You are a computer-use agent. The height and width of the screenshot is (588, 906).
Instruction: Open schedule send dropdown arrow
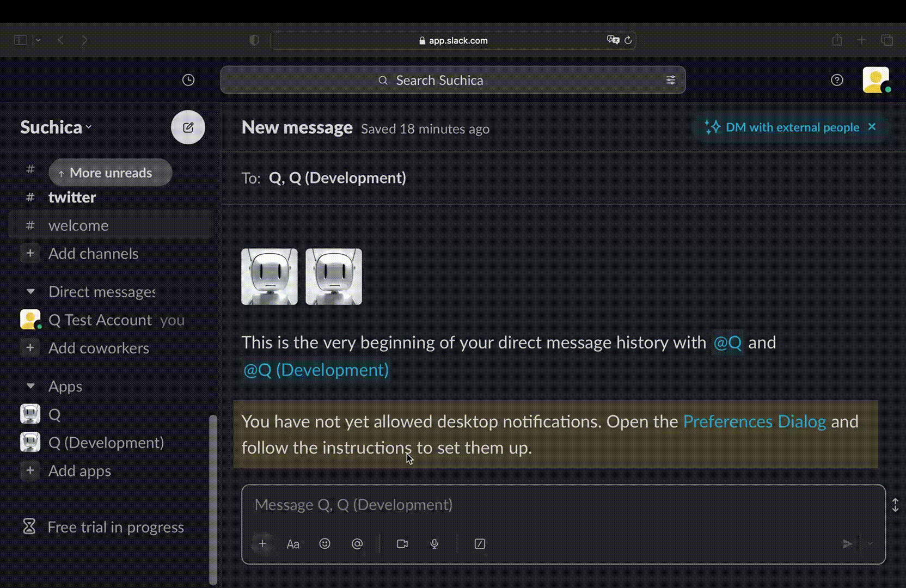point(870,543)
